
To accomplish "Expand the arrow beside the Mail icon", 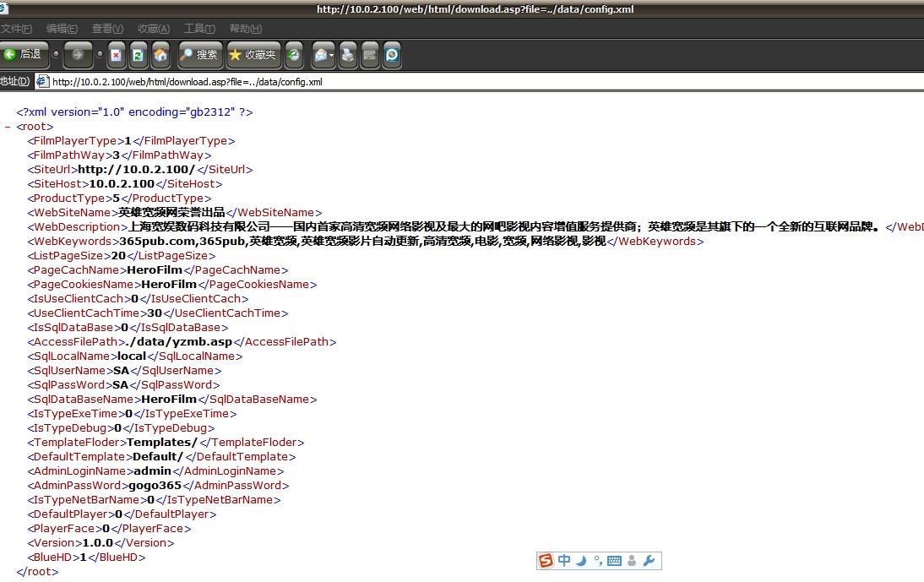I will point(332,55).
